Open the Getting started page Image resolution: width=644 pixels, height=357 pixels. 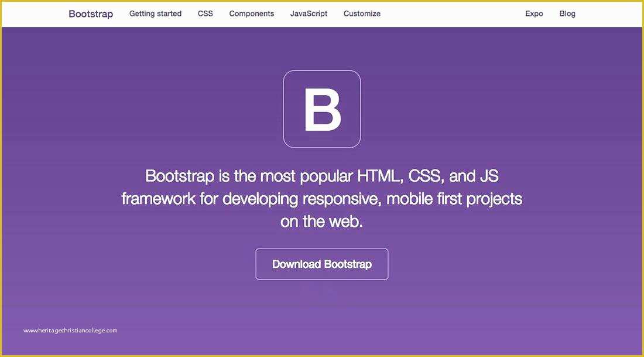tap(155, 13)
